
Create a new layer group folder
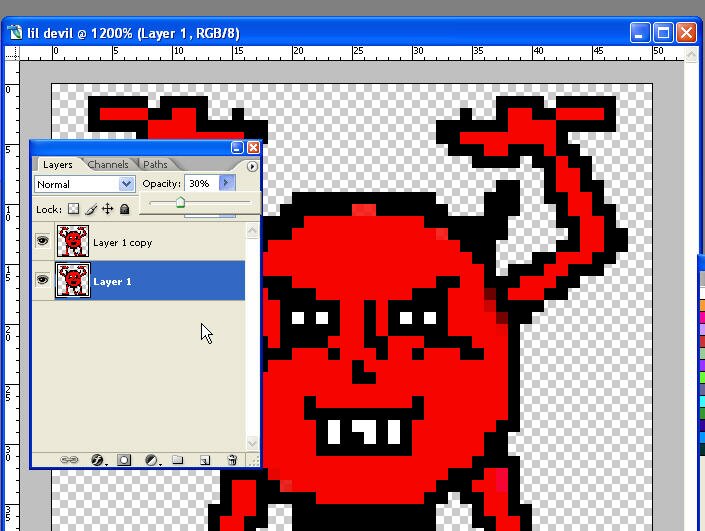[x=178, y=460]
